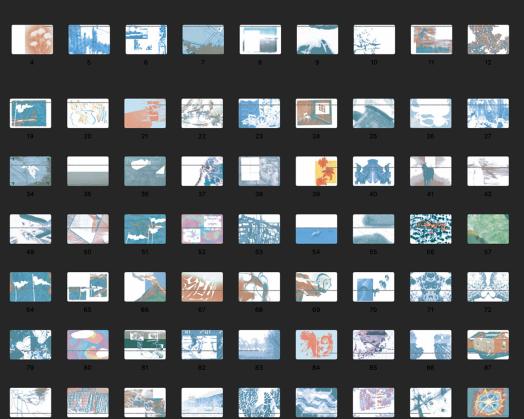Select thumbnail 34 blue-gray bird image
524x419 pixels.
pos(30,171)
